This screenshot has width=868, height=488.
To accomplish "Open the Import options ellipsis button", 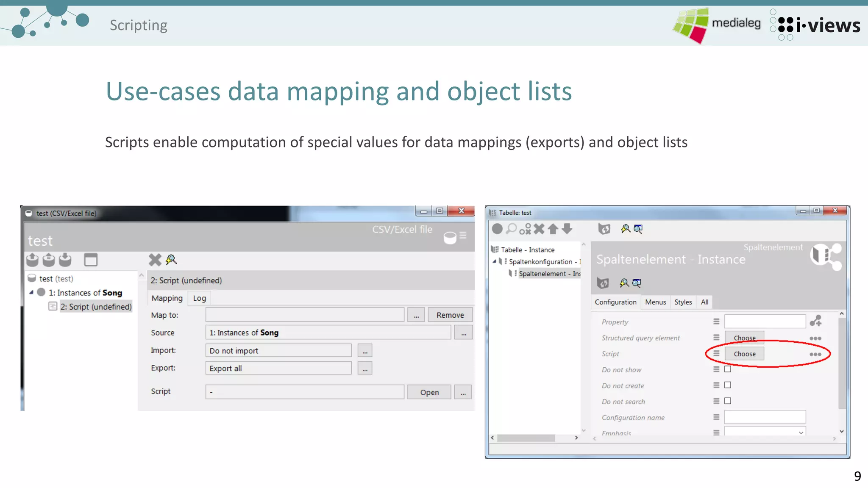I will 365,351.
